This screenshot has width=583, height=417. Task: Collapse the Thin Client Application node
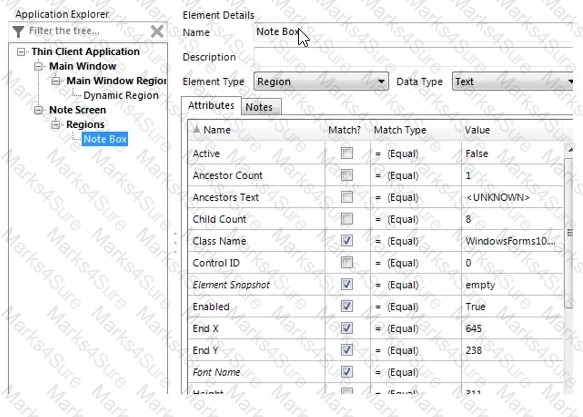[x=21, y=52]
